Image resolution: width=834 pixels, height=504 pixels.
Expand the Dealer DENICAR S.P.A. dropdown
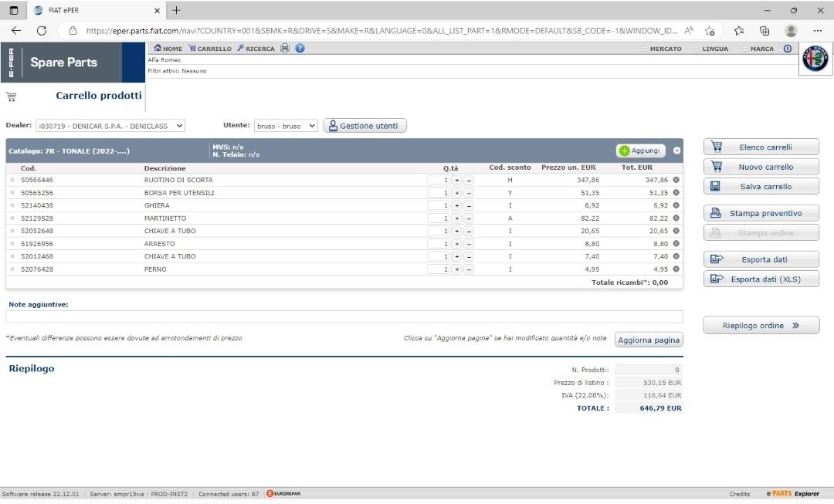click(110, 126)
